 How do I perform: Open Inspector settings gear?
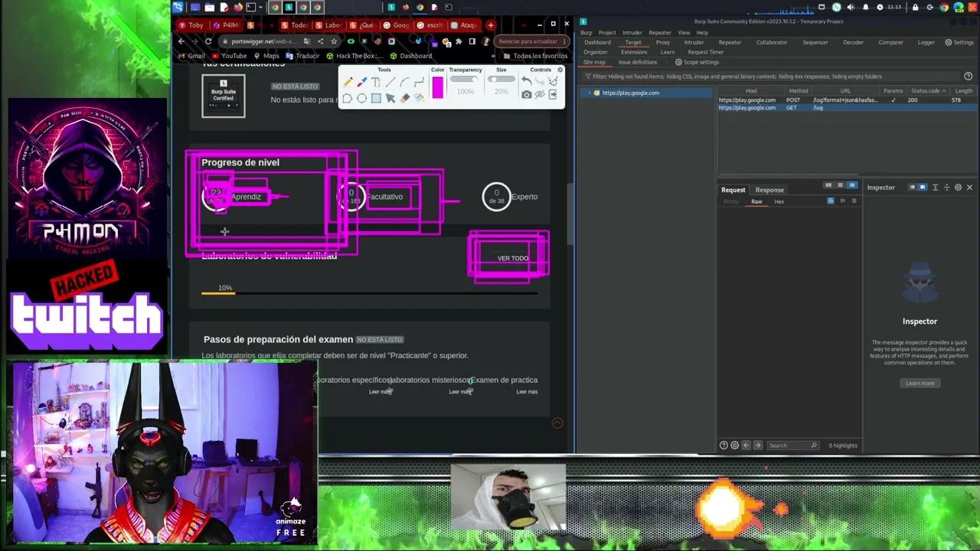(x=958, y=187)
